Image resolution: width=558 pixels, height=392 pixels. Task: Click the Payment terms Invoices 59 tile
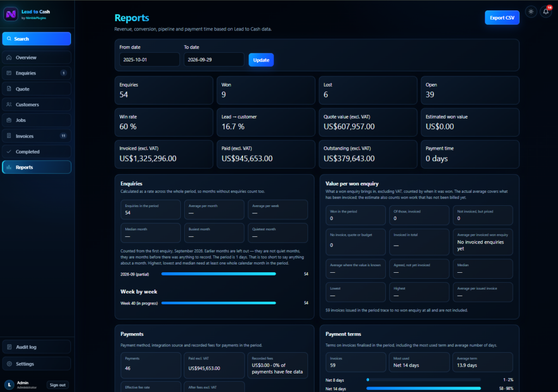(355, 362)
